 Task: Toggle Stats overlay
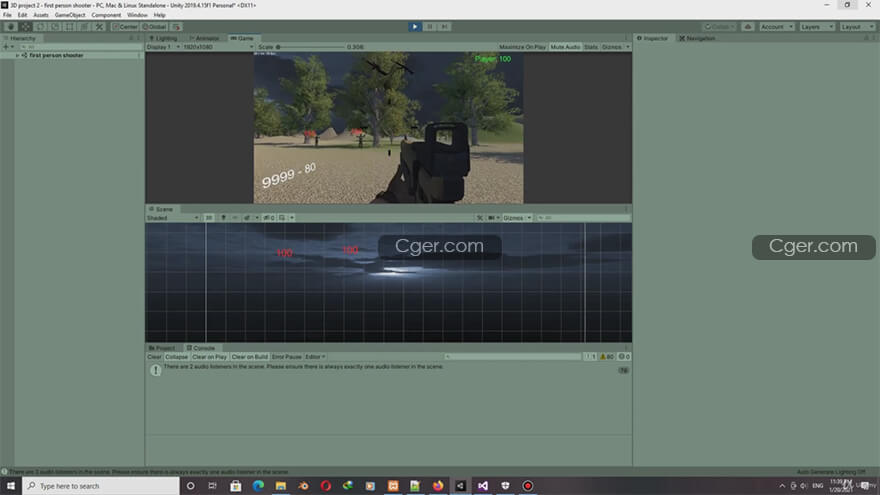[591, 47]
